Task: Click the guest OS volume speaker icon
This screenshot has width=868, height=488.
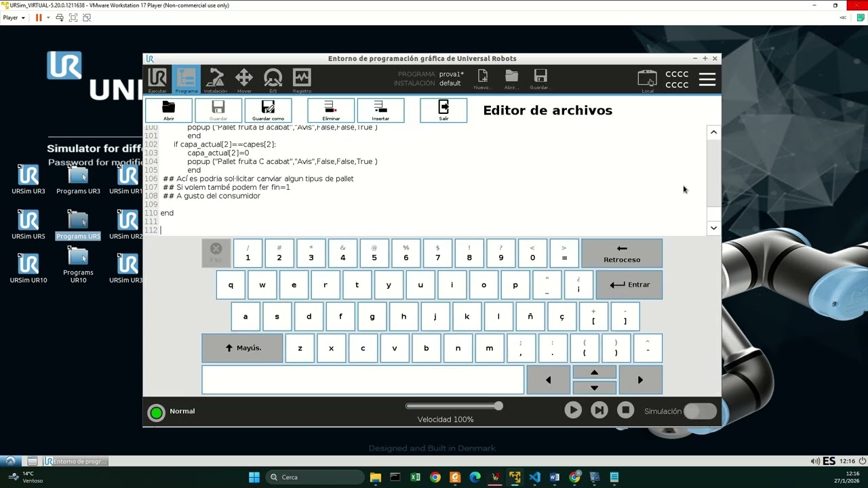Action: point(814,462)
